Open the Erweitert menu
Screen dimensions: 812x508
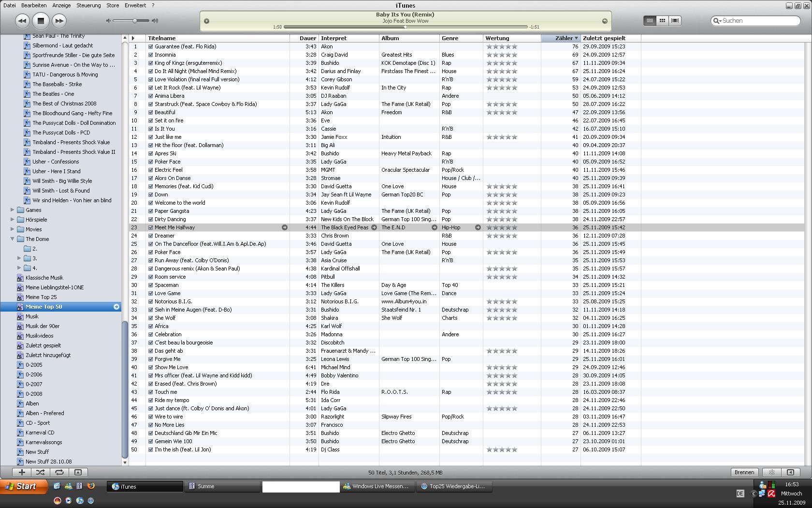pos(135,5)
